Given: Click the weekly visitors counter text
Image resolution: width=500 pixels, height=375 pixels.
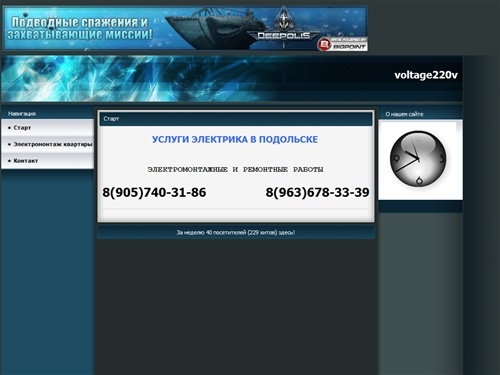Looking at the screenshot, I should click(236, 232).
